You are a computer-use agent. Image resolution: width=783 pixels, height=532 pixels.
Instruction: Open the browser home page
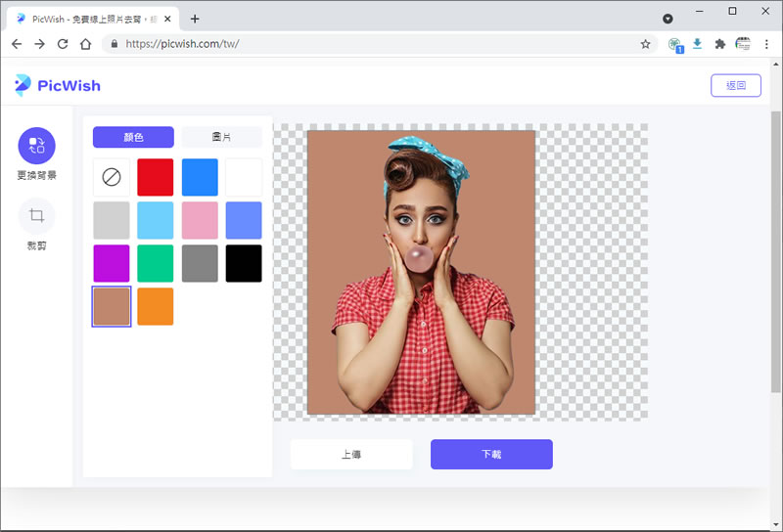pos(86,44)
